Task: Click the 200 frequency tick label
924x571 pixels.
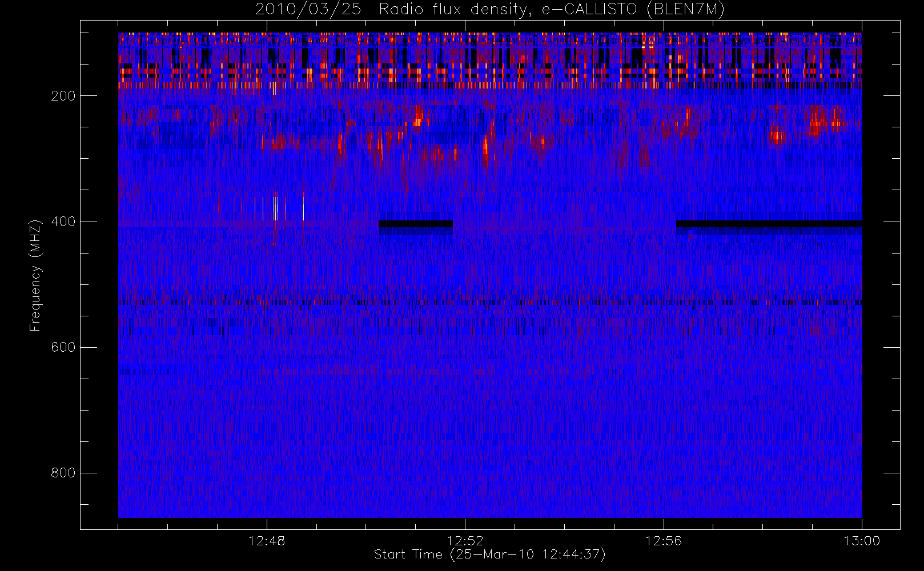Action: (x=63, y=96)
